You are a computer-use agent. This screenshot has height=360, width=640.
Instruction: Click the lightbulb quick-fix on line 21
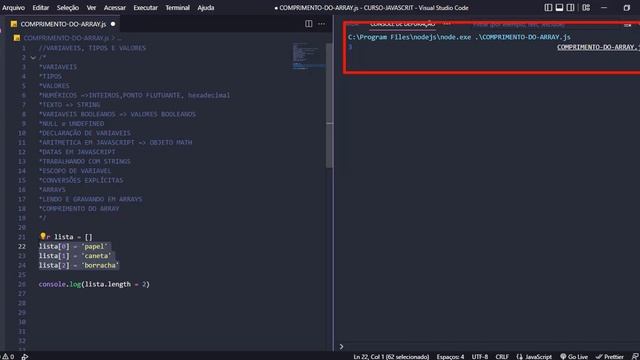tap(42, 236)
